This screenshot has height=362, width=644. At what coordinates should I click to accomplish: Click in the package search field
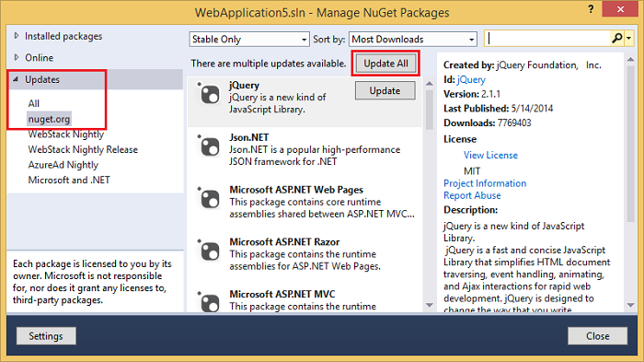tap(548, 39)
